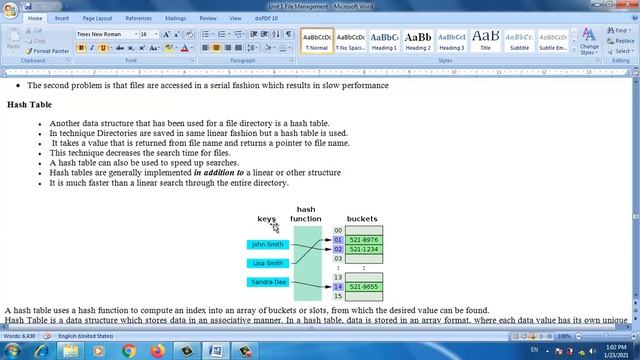Open the Insert ribbon tab
The width and height of the screenshot is (640, 360).
click(62, 18)
